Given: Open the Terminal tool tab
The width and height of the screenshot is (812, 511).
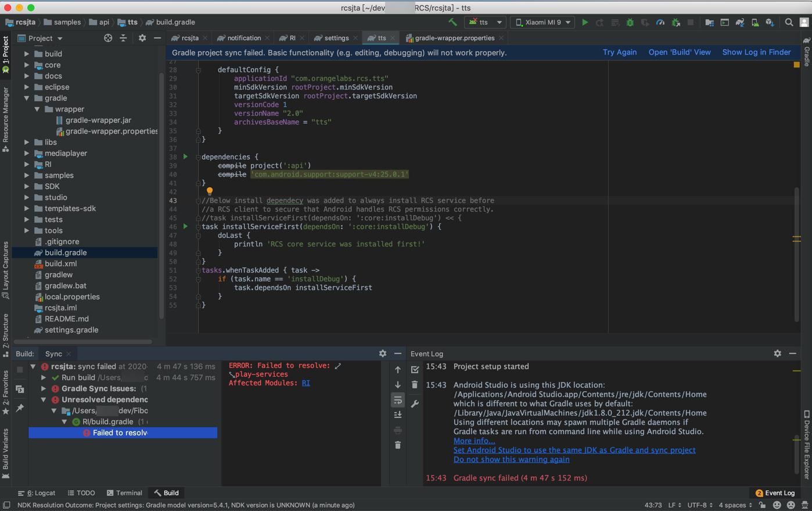Looking at the screenshot, I should 124,492.
